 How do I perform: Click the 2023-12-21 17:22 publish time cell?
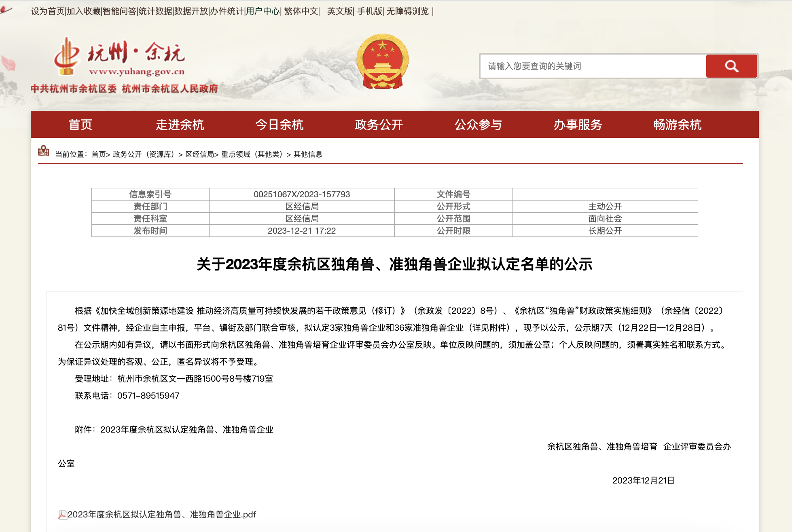[x=302, y=231]
